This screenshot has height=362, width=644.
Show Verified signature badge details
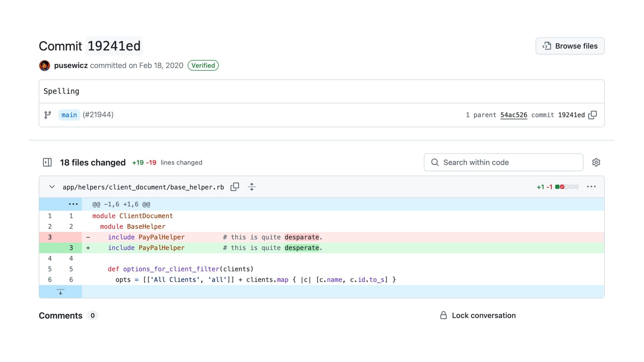coord(203,65)
